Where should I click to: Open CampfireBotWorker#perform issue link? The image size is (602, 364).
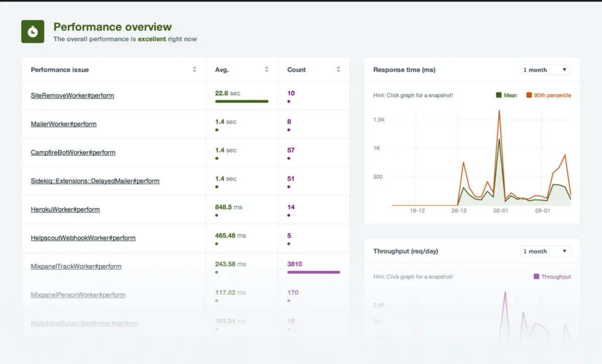pos(73,152)
